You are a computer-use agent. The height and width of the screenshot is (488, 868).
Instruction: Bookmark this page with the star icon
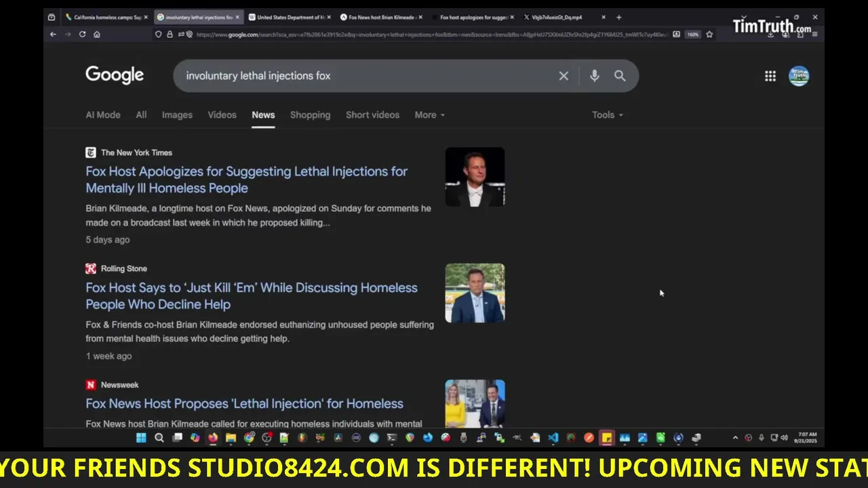tap(709, 35)
